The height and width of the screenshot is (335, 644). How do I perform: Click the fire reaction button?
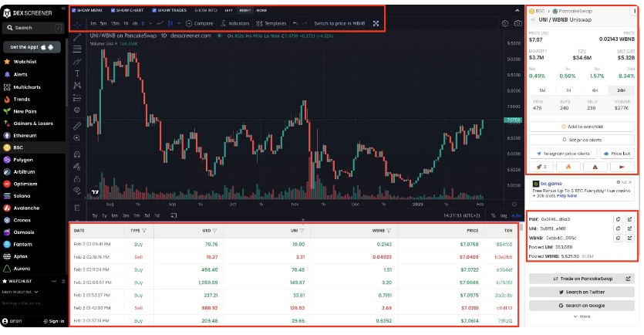click(568, 167)
